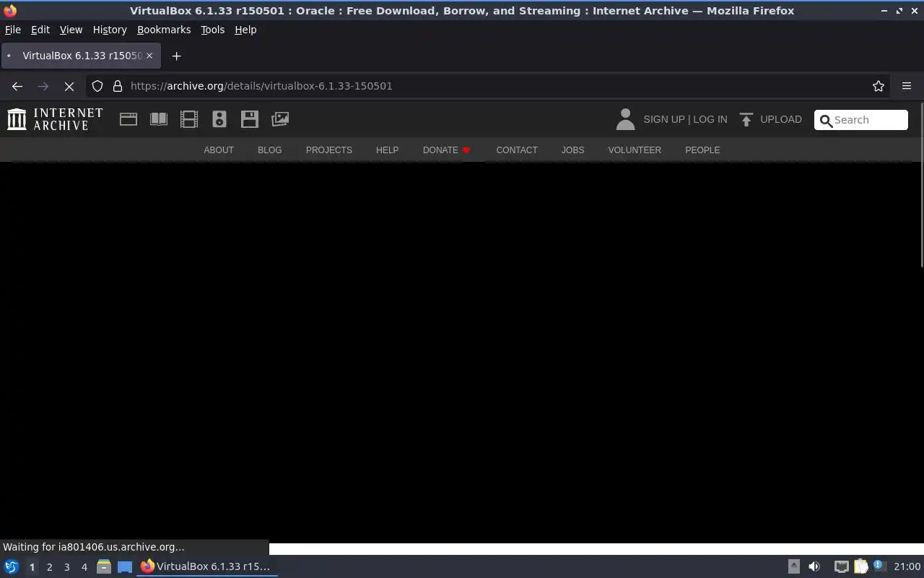This screenshot has width=924, height=578.
Task: Open the HELP navigation link
Action: 387,150
